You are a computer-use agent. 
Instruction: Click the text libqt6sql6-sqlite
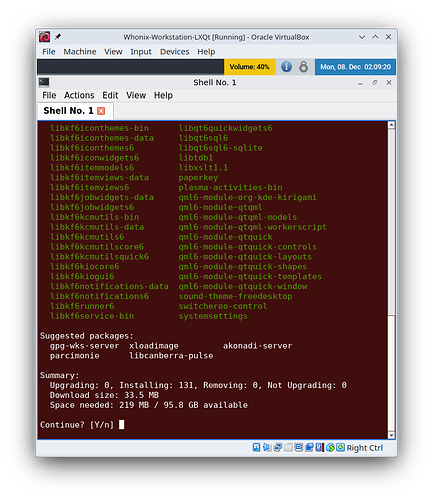220,148
